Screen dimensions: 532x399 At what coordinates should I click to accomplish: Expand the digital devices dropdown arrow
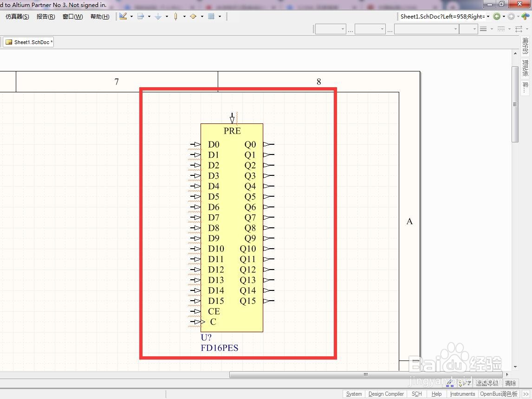coord(185,16)
